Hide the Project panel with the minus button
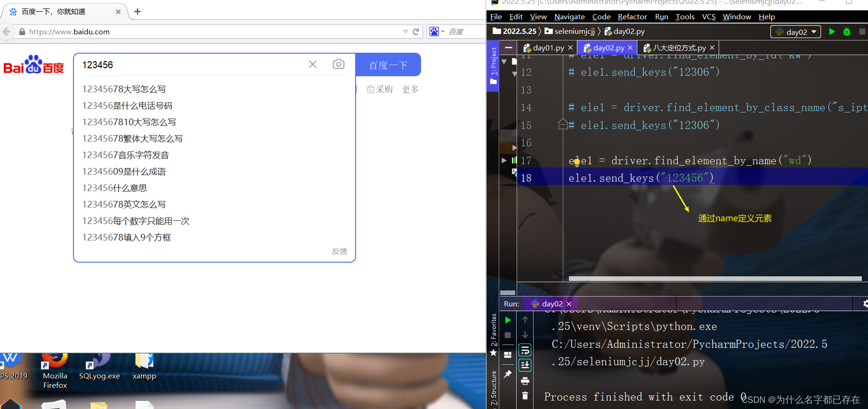This screenshot has height=409, width=868. 509,48
